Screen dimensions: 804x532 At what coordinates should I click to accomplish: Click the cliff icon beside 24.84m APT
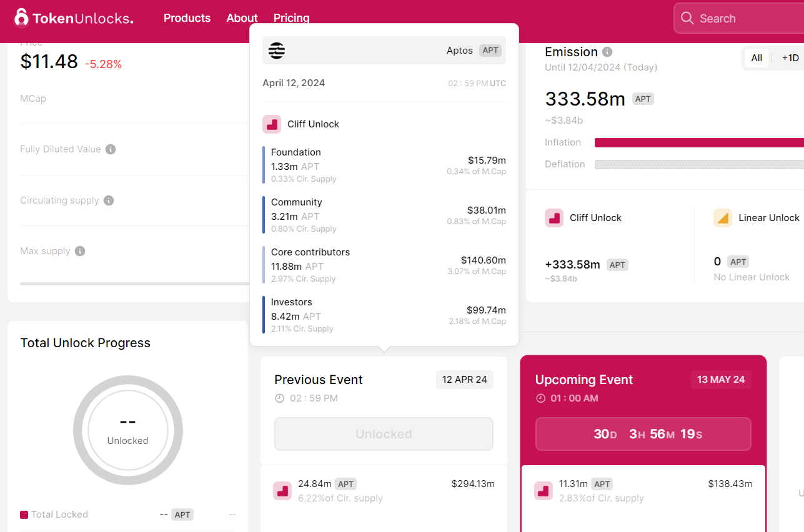[x=282, y=491]
